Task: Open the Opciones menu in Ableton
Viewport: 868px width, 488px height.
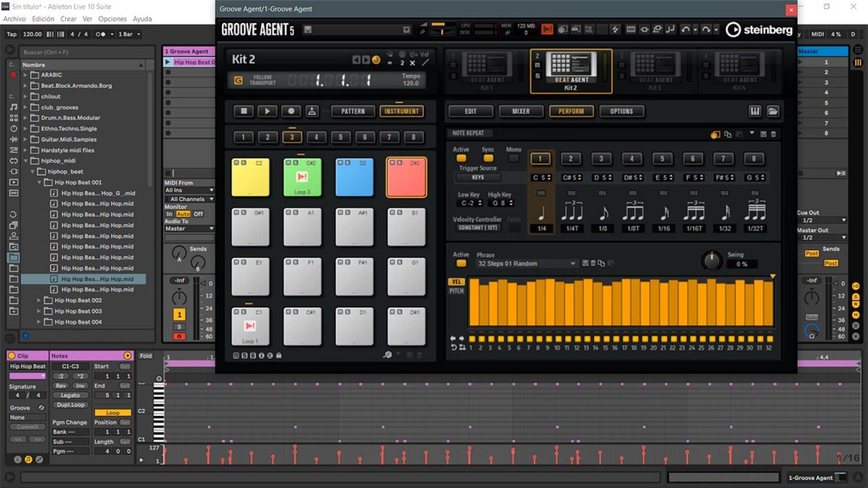Action: 112,19
